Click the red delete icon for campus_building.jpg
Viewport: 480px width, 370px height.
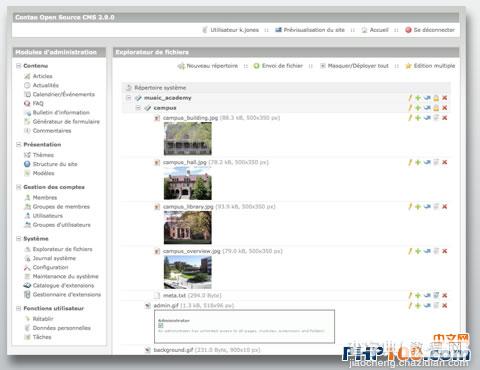pyautogui.click(x=444, y=118)
